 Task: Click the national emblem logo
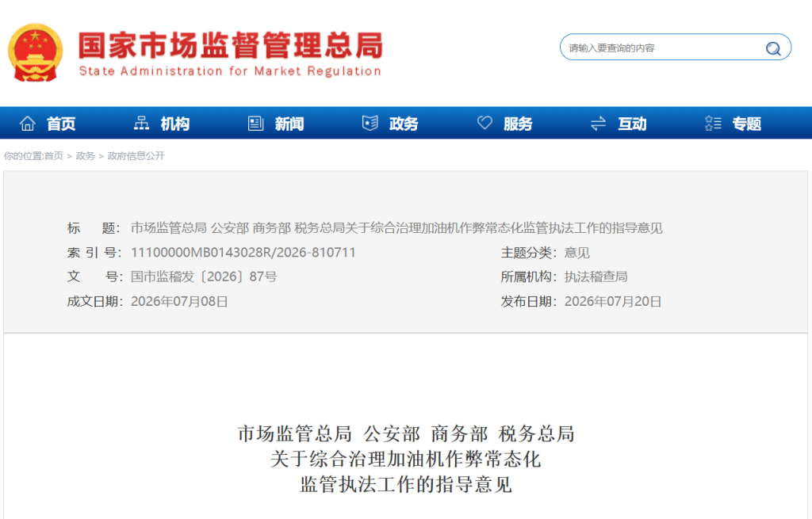[35, 52]
